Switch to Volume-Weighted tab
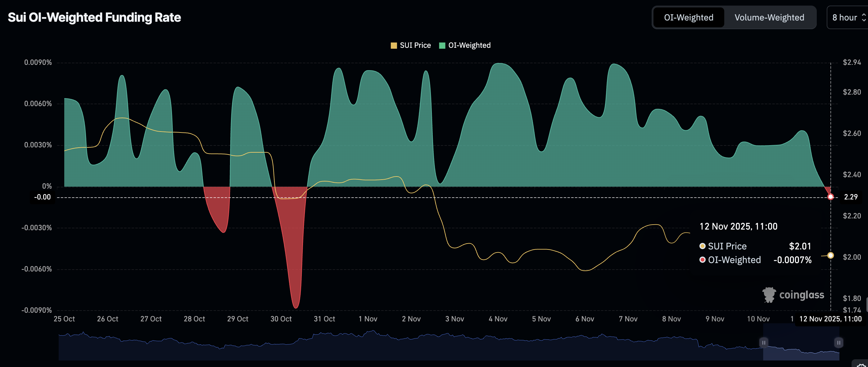Screen dimensions: 868x367 (769, 17)
